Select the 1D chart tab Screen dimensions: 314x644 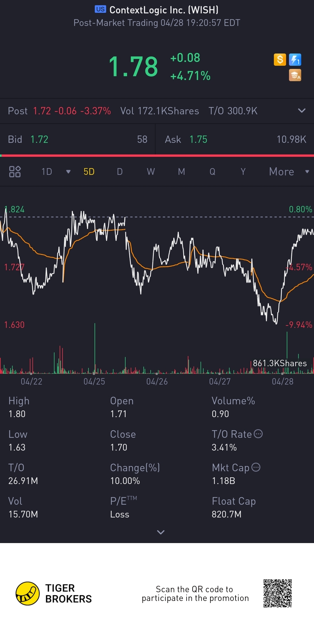pos(47,172)
